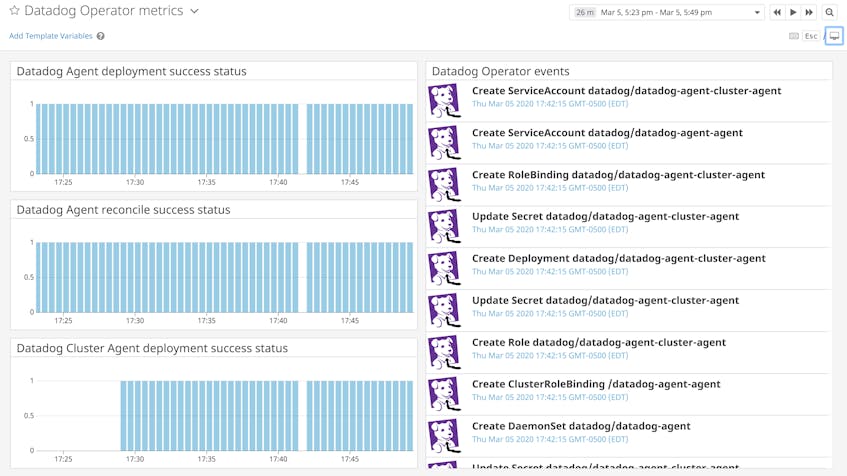Click the Datadog logo beside Create ServiceAccount cluster-agent

tap(445, 100)
